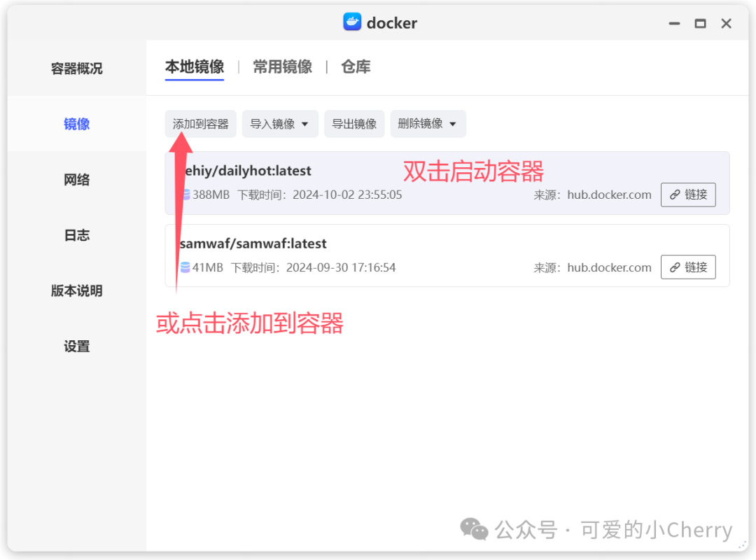The height and width of the screenshot is (560, 756).
Task: Click the resize grip at window corner
Action: coord(742,545)
